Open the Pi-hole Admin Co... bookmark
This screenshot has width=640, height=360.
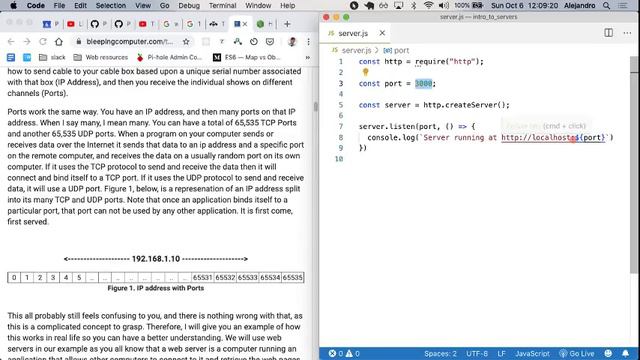click(x=169, y=57)
